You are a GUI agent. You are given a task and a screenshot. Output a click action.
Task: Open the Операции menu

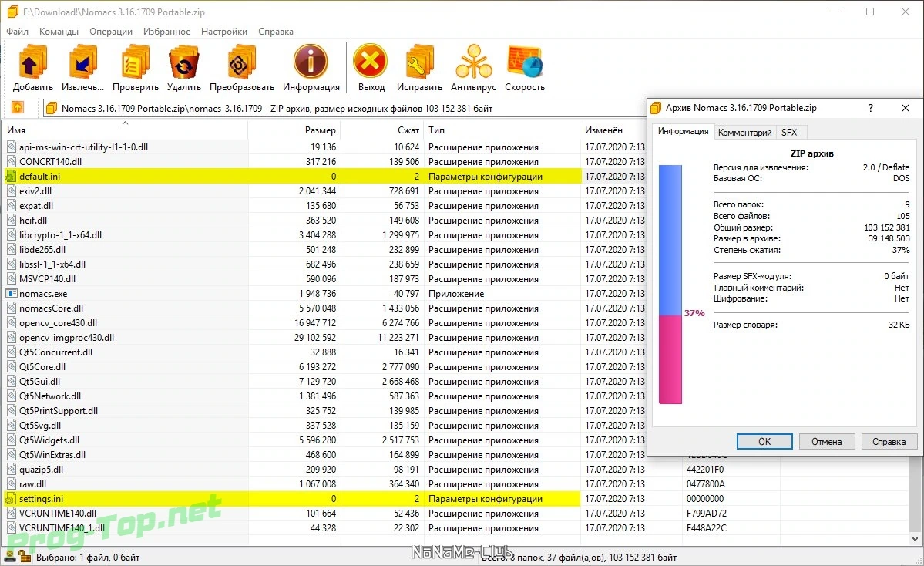pyautogui.click(x=111, y=32)
